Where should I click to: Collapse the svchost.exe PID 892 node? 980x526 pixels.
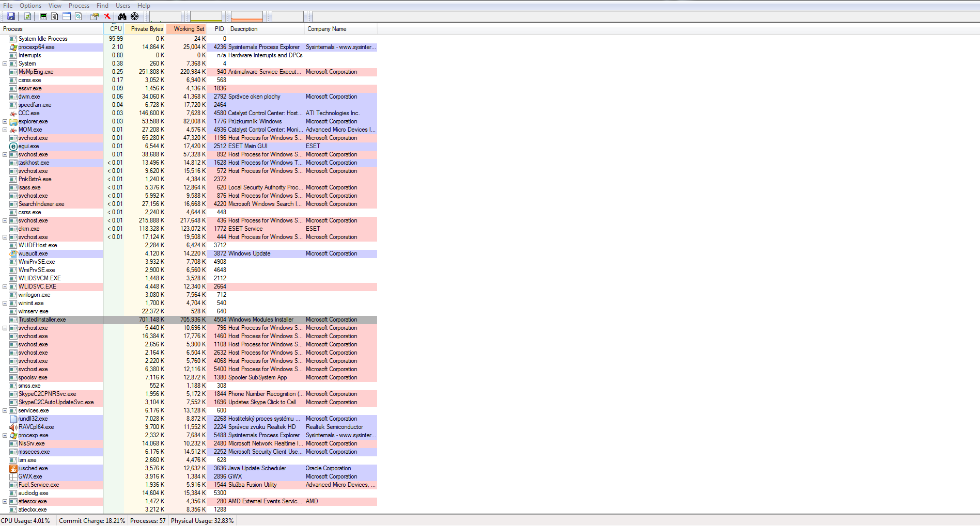pyautogui.click(x=5, y=154)
